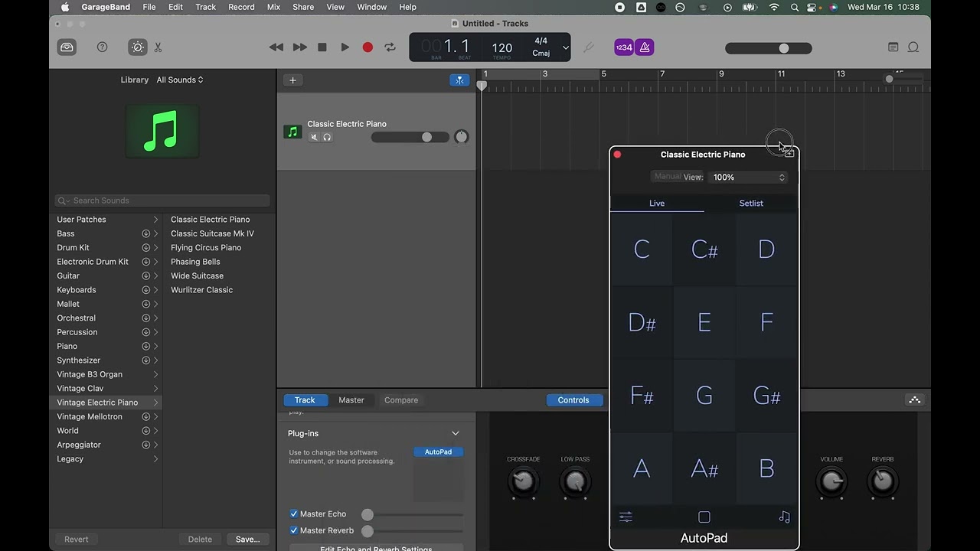The image size is (980, 551).
Task: Expand the Legacy category
Action: click(155, 459)
